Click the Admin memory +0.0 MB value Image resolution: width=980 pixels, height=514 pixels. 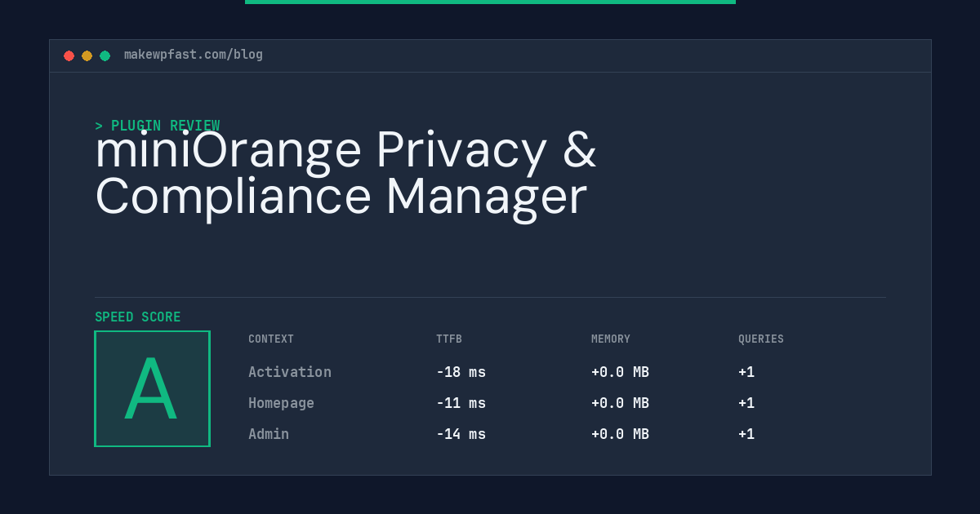[621, 434]
